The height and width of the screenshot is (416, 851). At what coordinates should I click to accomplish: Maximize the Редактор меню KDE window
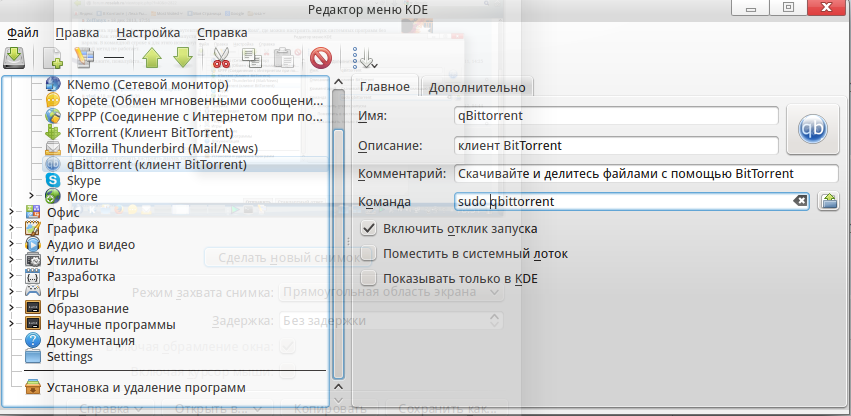pos(788,8)
